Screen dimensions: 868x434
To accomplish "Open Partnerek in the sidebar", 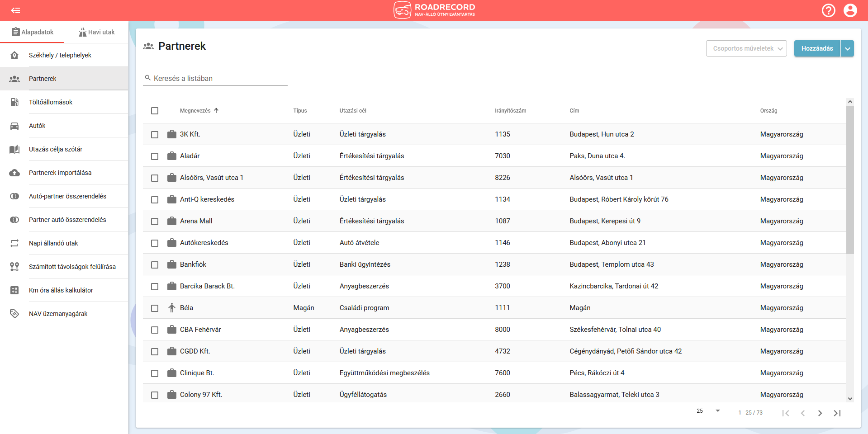I will coord(64,79).
